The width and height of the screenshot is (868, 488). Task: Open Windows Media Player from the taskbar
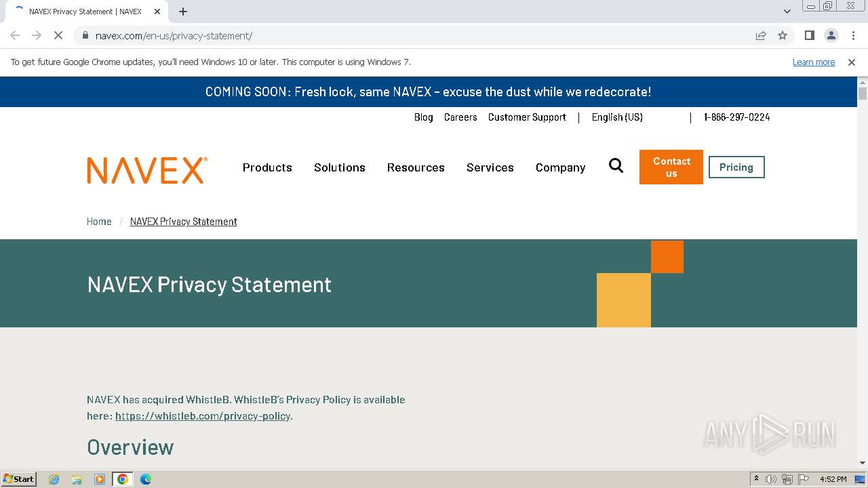click(100, 479)
